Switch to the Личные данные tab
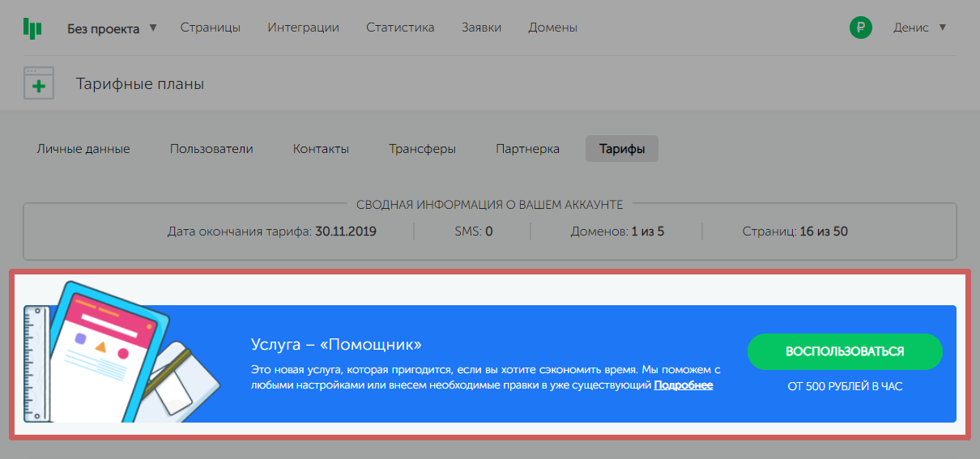The height and width of the screenshot is (459, 980). tap(83, 149)
